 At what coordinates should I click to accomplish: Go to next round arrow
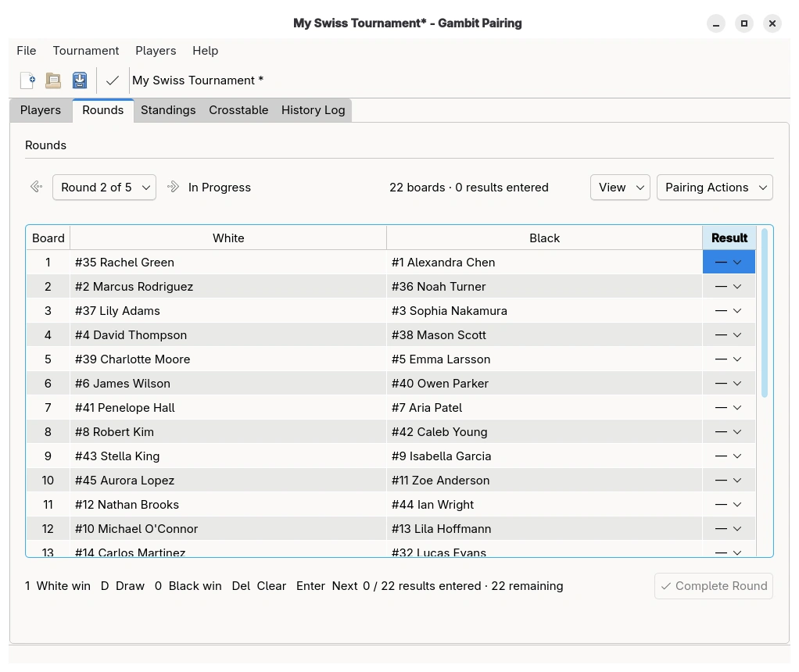point(173,187)
